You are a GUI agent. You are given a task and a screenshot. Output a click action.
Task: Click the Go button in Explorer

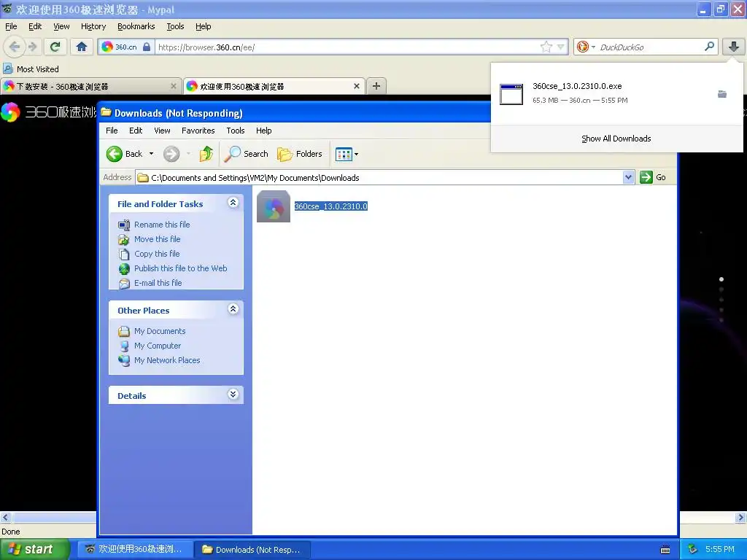[653, 177]
